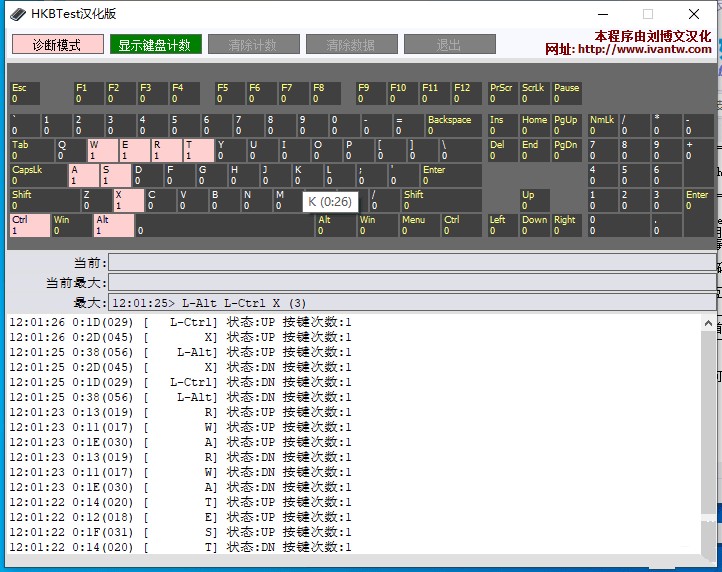
Task: Click the left Win key cell
Action: (72, 226)
